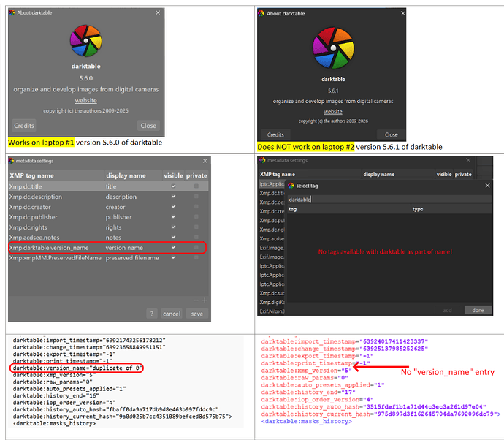Toggle visible checkbox for Xmp.acdsee.notes
The height and width of the screenshot is (440, 504).
(x=174, y=237)
